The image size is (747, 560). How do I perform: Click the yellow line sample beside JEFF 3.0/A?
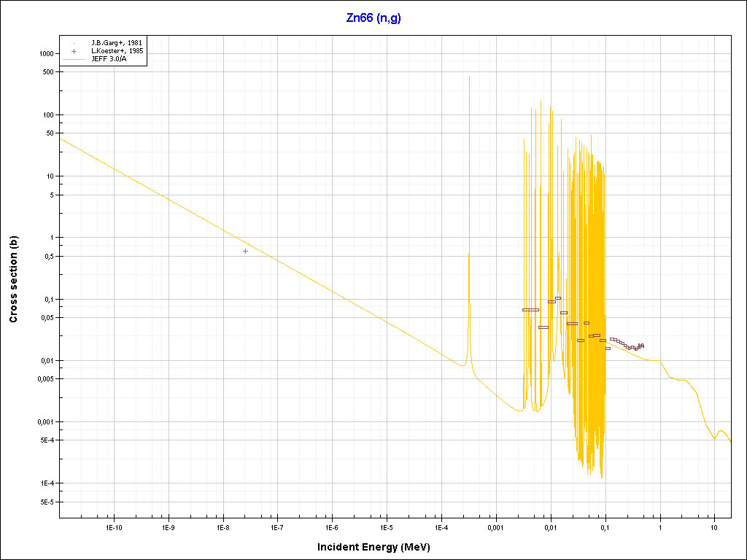[74, 59]
